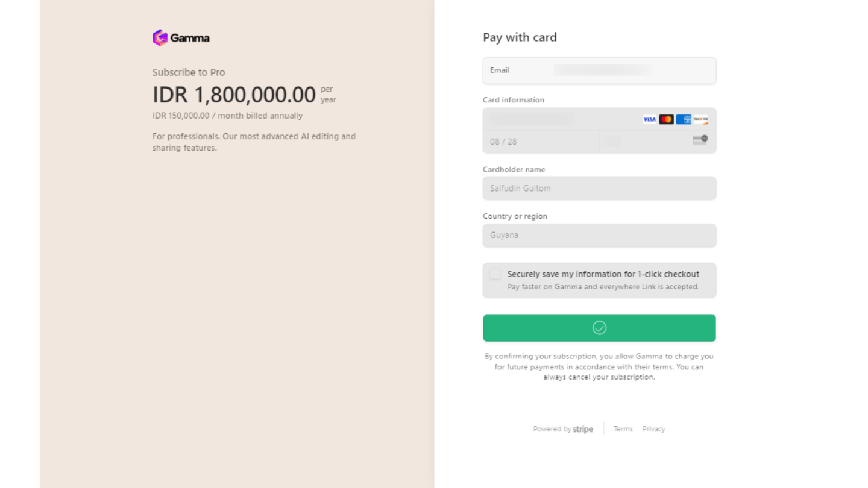This screenshot has width=868, height=488.
Task: Click the American Express icon
Action: 684,119
